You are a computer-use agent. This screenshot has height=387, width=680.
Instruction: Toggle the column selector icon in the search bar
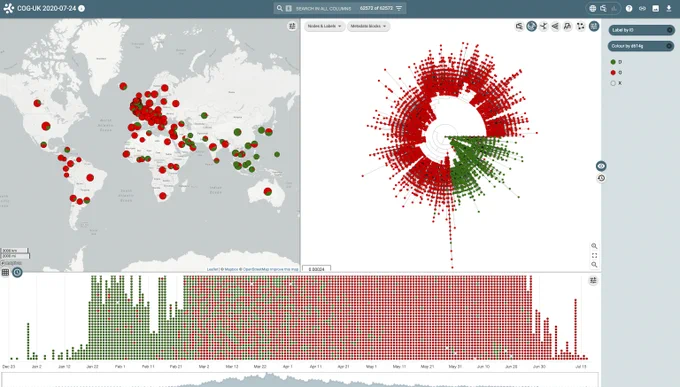(288, 8)
